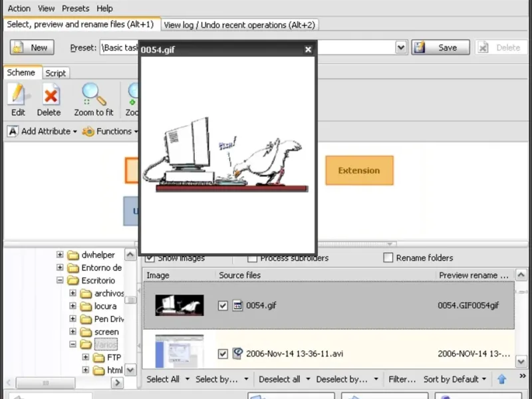Screen dimensions: 532x399
Task: Expand the FTP folder
Action: [86, 357]
